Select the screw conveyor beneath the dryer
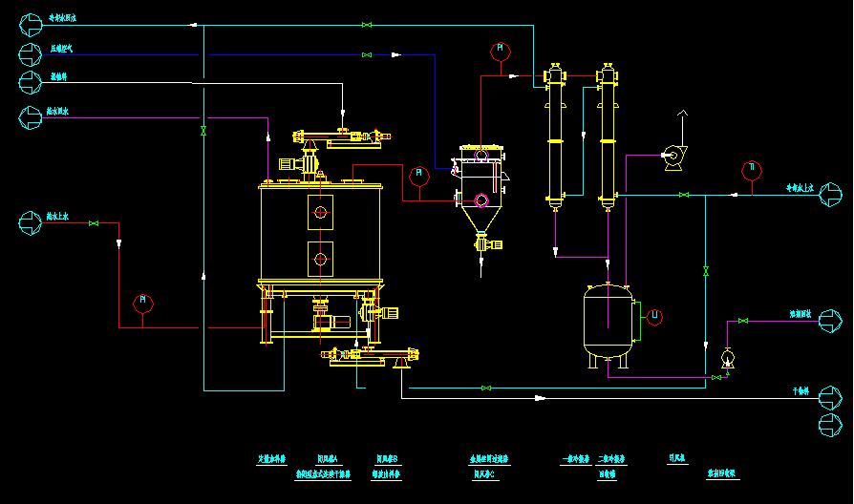854x504 pixels. pyautogui.click(x=369, y=357)
